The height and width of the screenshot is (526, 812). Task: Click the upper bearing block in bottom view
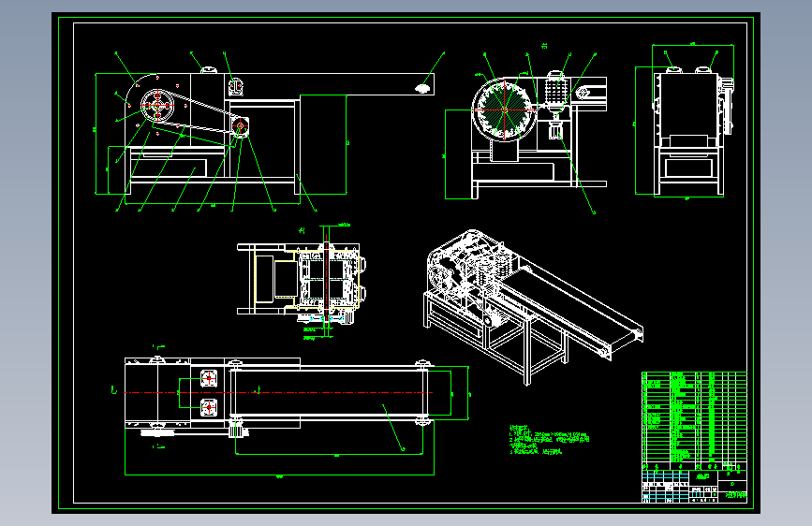click(209, 378)
